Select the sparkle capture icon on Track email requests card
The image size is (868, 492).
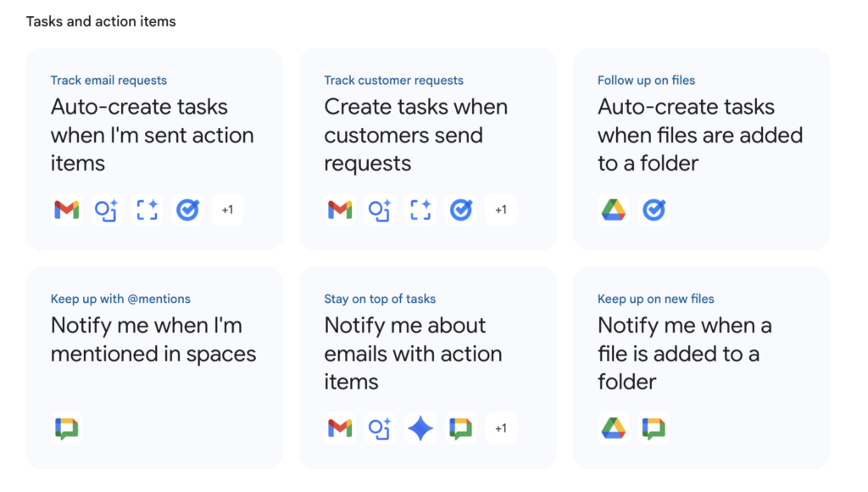coord(147,210)
